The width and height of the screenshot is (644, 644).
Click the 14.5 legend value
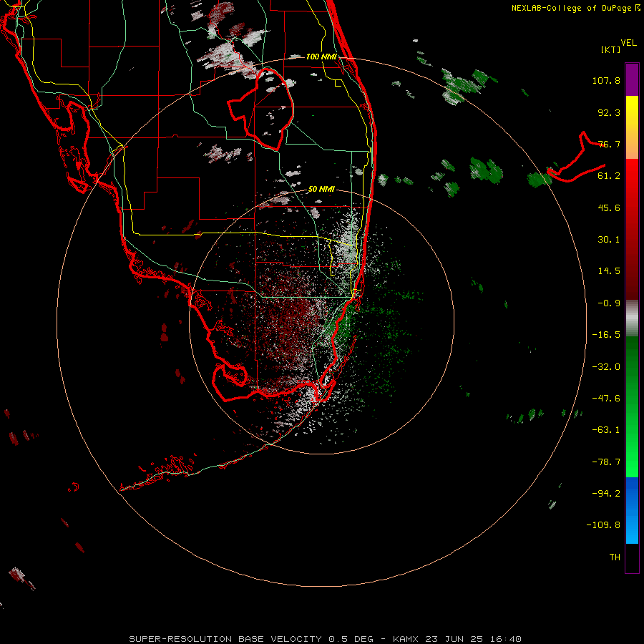[609, 271]
